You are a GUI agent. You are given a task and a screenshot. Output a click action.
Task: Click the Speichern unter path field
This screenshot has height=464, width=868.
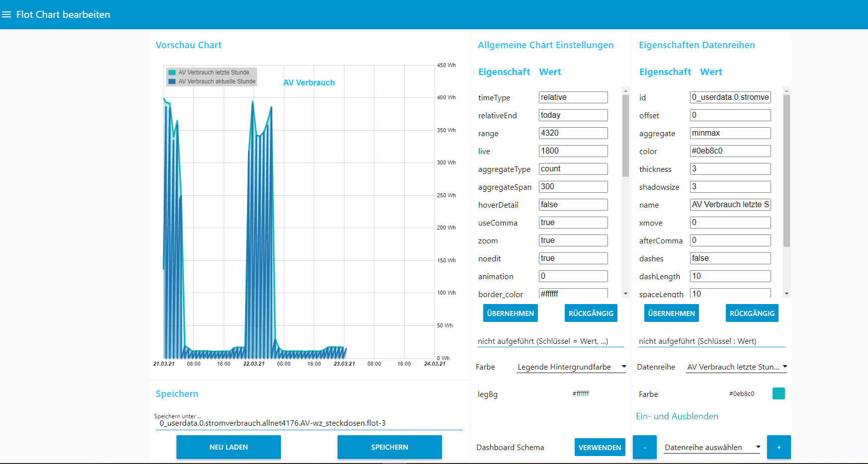click(x=309, y=423)
